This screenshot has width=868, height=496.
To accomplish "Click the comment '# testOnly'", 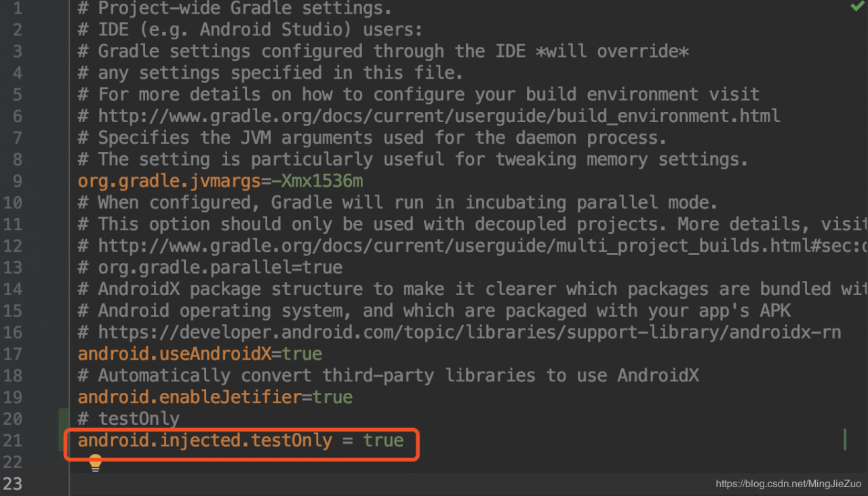I will (129, 419).
